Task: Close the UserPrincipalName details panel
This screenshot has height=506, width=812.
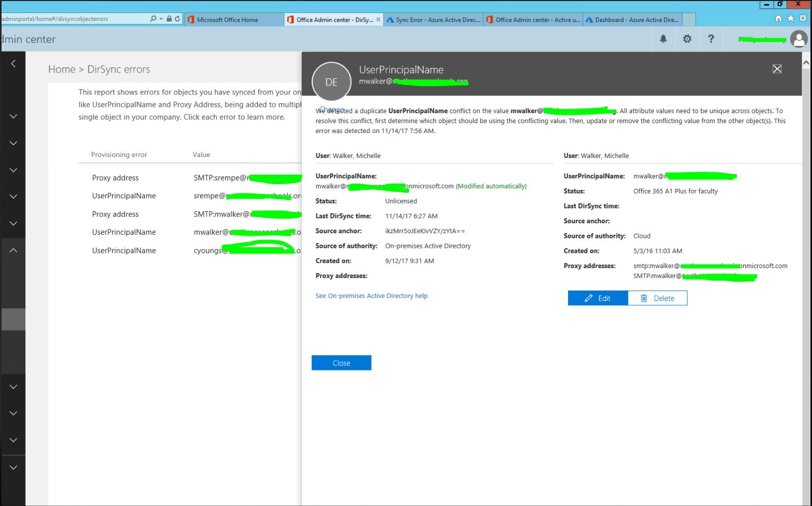Action: point(777,69)
